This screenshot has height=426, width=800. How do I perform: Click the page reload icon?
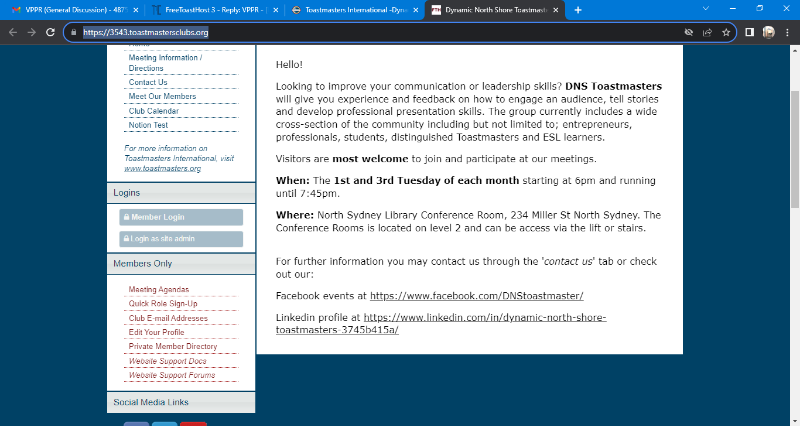coord(53,32)
